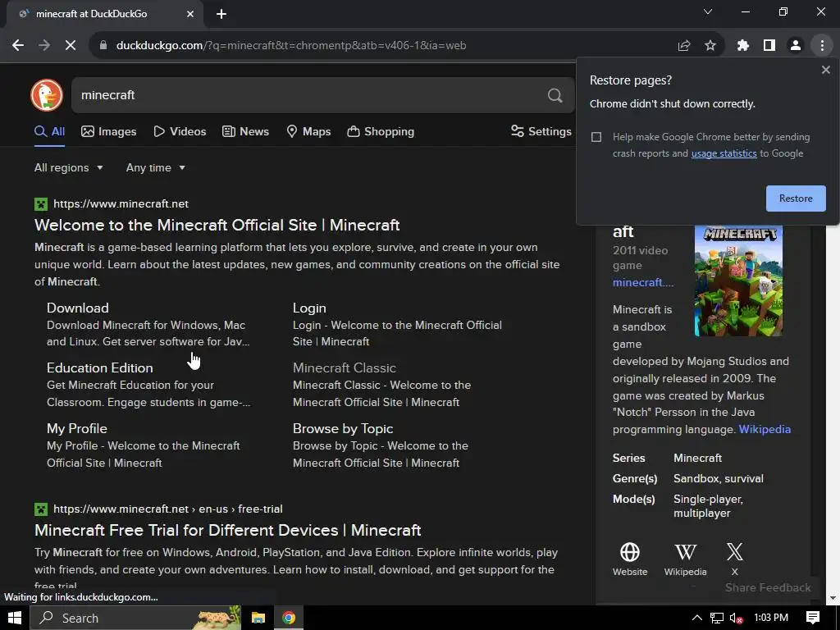The width and height of the screenshot is (840, 630).
Task: Open the Wikipedia link in description
Action: coord(765,430)
